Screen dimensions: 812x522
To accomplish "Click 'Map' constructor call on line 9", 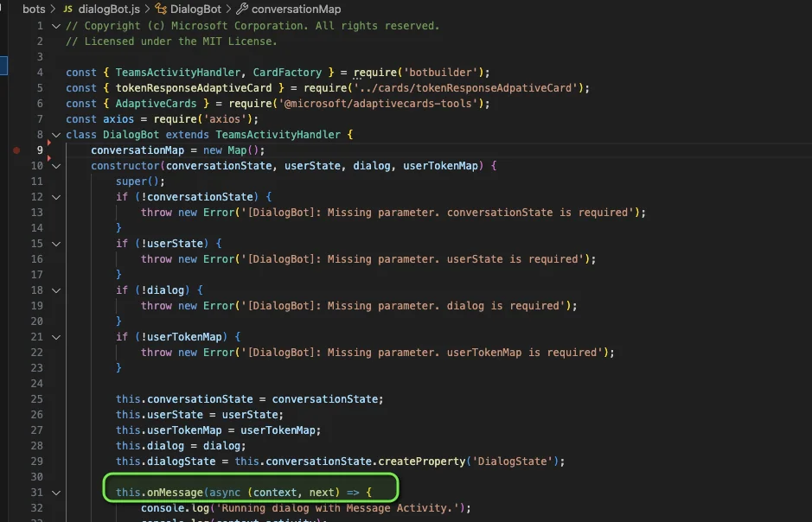I will (237, 150).
